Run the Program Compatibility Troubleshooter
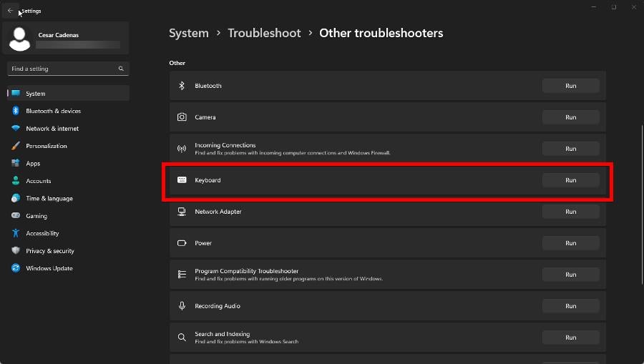 570,275
